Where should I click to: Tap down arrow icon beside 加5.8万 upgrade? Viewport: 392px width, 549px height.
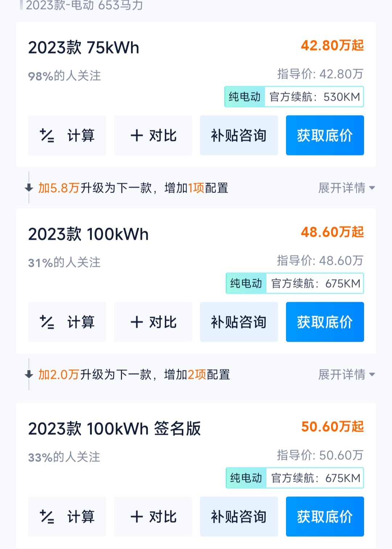pos(29,188)
